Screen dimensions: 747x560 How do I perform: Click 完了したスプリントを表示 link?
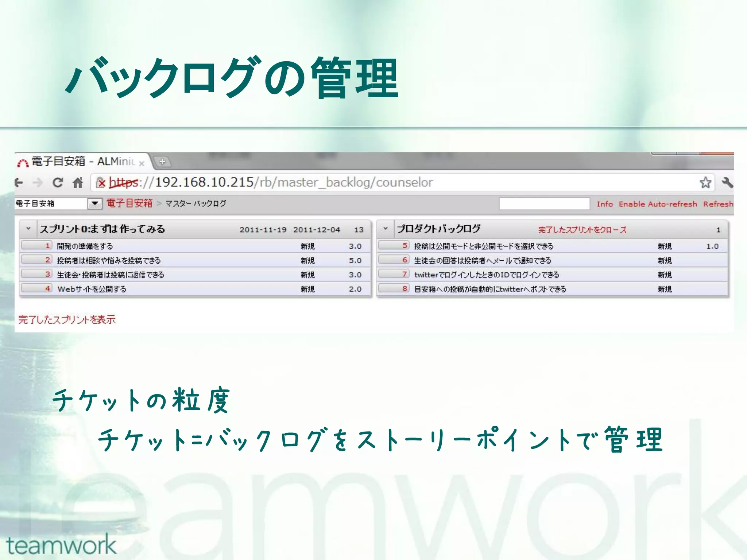click(67, 320)
